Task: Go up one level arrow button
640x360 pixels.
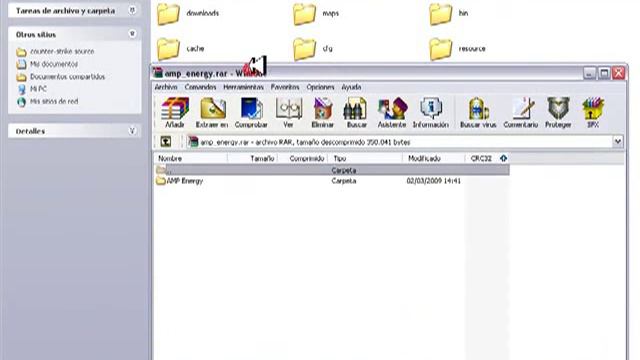Action: [x=166, y=142]
